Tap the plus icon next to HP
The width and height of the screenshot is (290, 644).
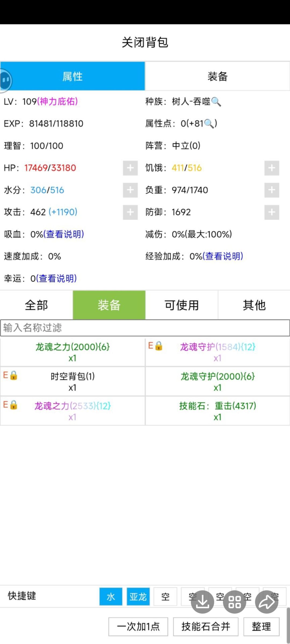(130, 168)
